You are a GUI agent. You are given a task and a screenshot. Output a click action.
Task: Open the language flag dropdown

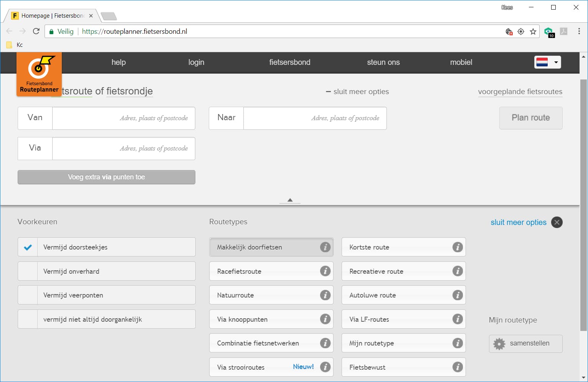[x=547, y=62]
